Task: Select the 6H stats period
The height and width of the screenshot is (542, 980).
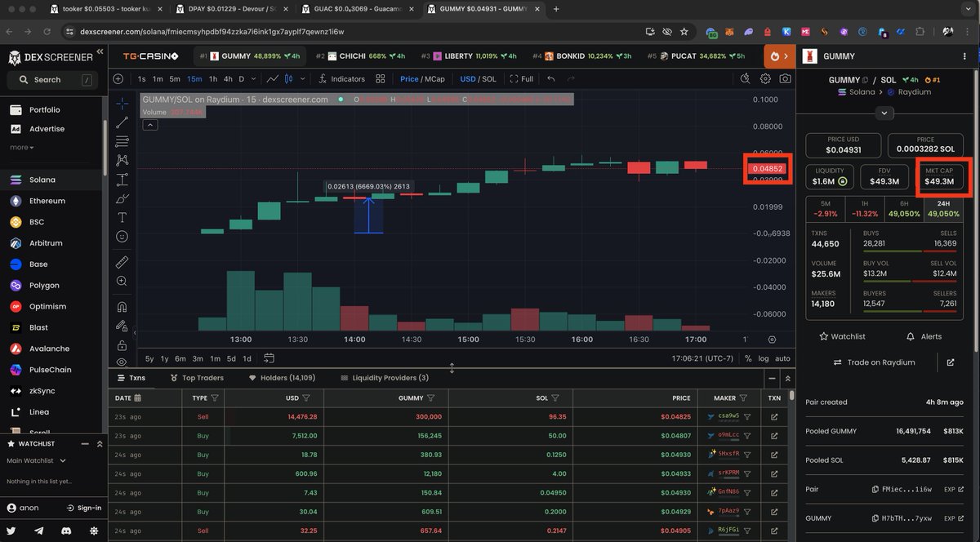Action: coord(903,209)
